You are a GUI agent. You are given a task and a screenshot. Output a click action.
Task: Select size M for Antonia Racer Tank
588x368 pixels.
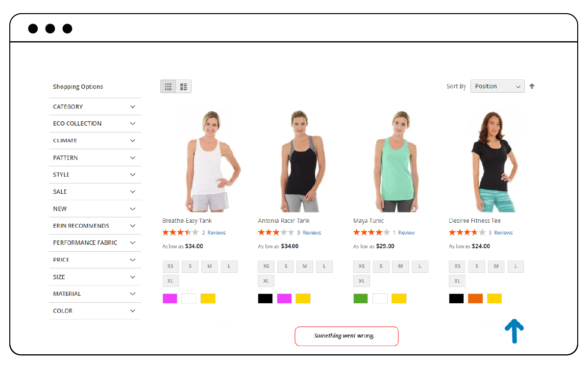[x=305, y=266]
